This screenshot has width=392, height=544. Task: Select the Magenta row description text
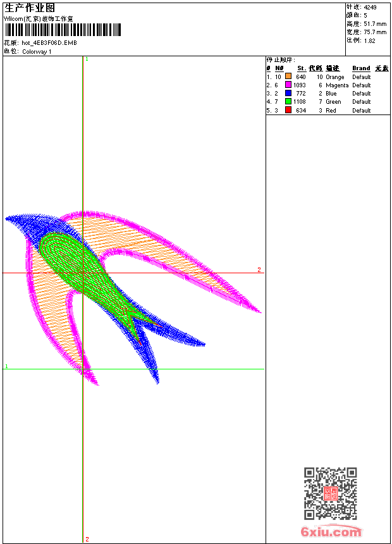337,85
